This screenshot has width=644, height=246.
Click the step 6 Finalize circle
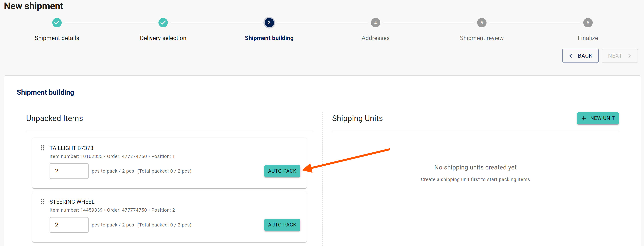click(x=587, y=23)
